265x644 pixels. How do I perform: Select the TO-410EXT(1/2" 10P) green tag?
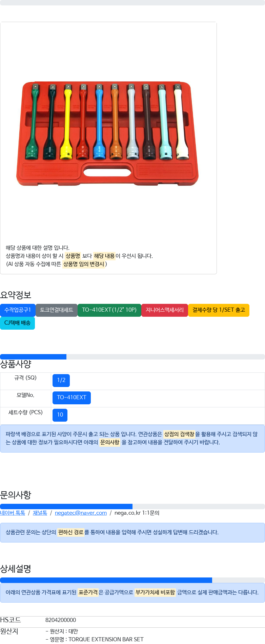tap(109, 310)
